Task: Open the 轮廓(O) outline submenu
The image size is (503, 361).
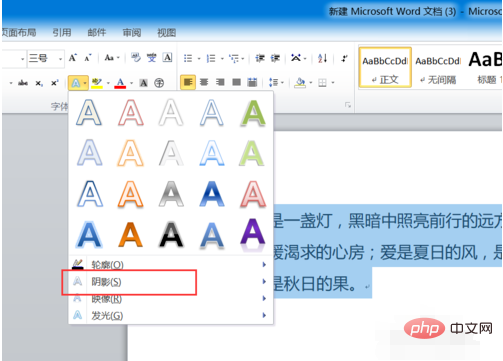Action: [171, 265]
